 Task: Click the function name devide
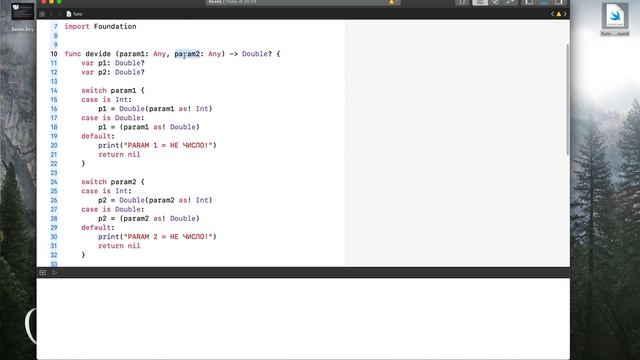(x=98, y=54)
